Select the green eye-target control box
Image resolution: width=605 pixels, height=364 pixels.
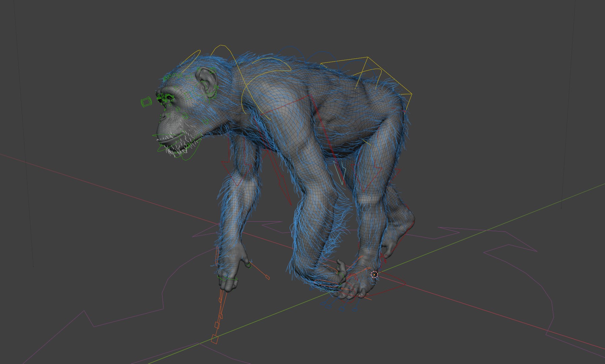pos(146,102)
